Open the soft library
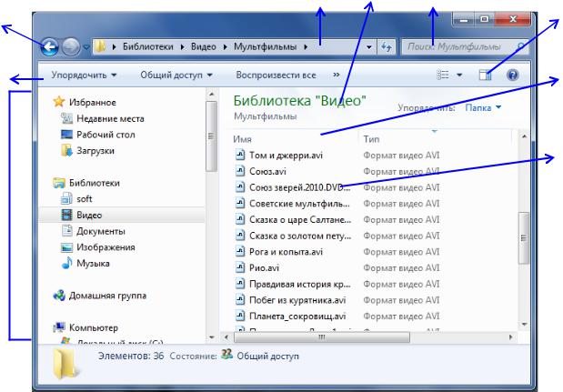 pyautogui.click(x=84, y=198)
